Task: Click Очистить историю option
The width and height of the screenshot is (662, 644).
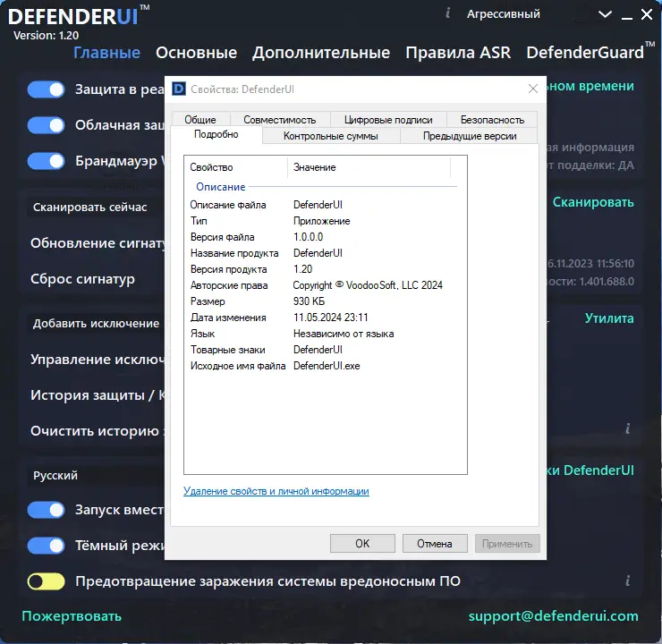Action: [x=98, y=431]
